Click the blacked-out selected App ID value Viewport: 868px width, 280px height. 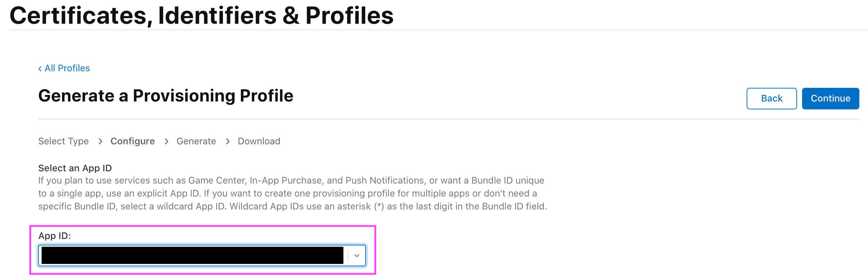[192, 256]
